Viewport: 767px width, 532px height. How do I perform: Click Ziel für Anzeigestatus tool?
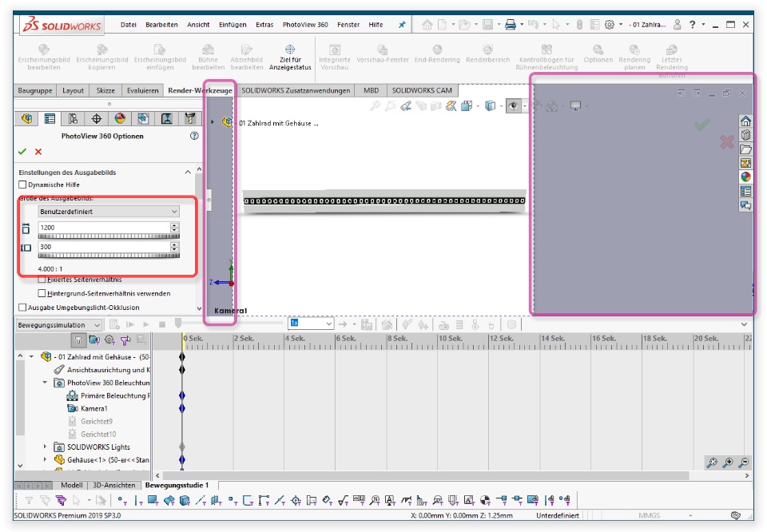pyautogui.click(x=290, y=58)
